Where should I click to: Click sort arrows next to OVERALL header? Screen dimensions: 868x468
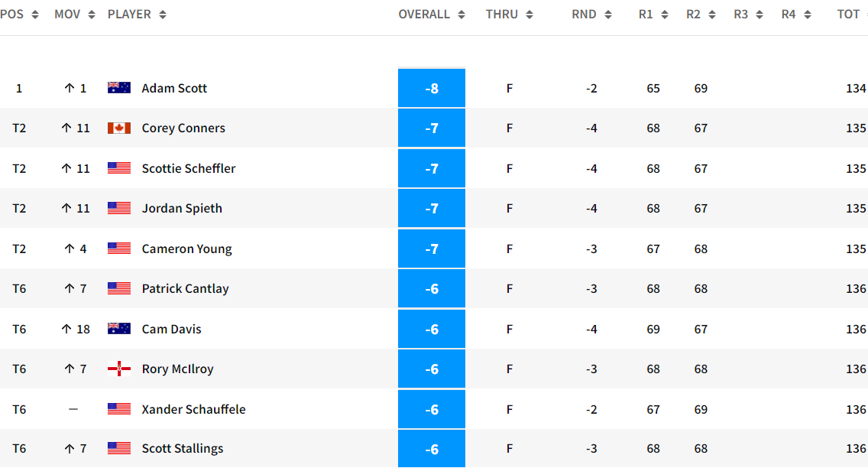(x=462, y=15)
